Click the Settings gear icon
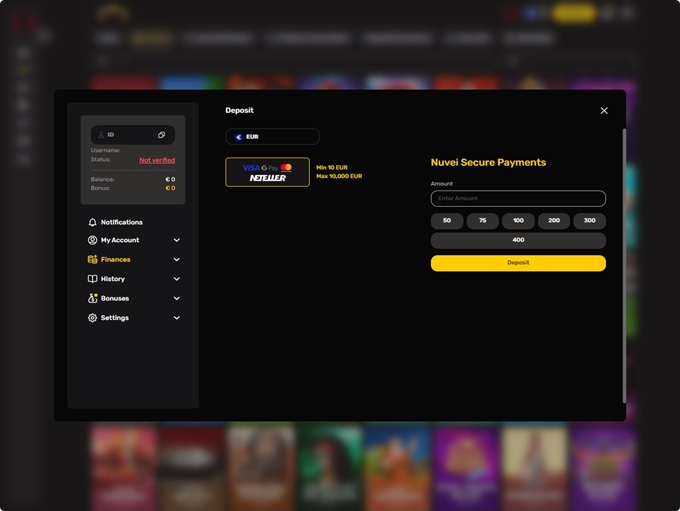Viewport: 680px width, 511px height. (92, 318)
